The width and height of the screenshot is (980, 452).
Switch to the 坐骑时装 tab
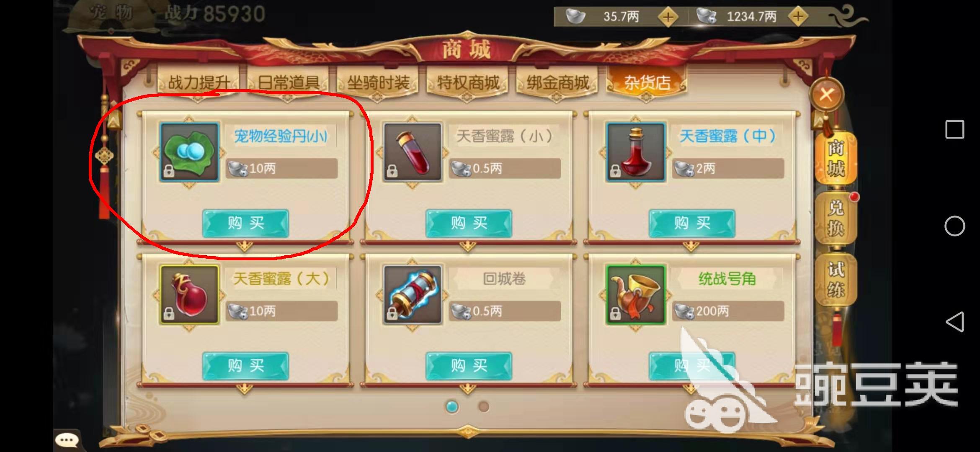[378, 82]
